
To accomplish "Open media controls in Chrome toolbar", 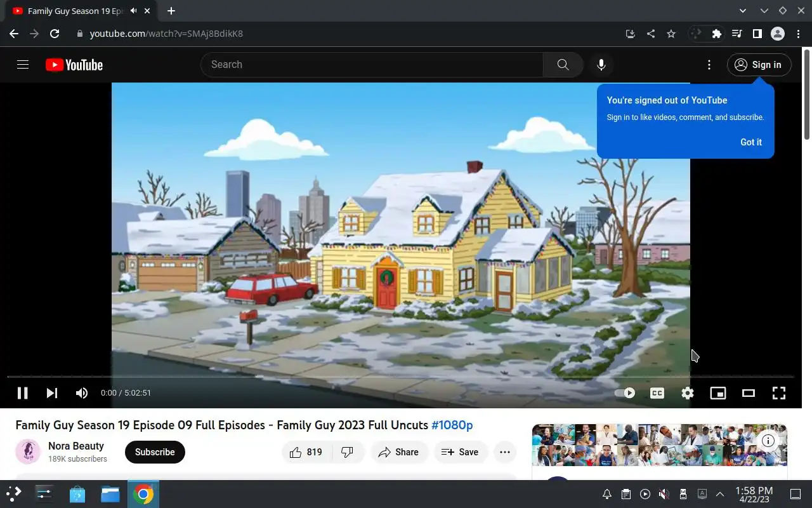I will pos(737,34).
